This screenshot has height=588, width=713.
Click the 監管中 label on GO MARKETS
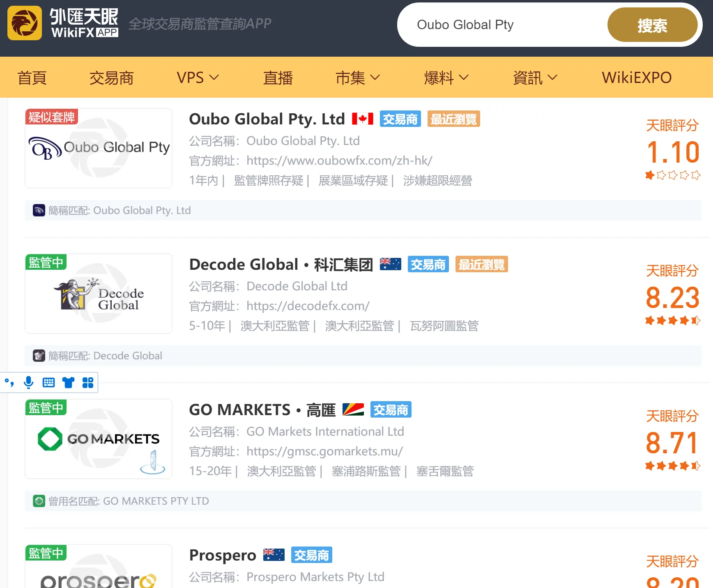46,408
